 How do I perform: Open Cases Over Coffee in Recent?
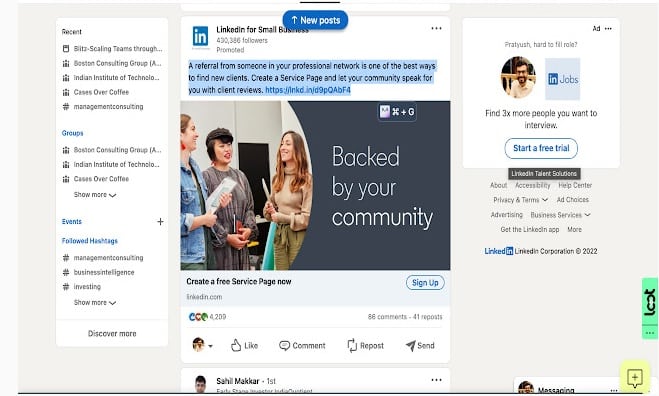coord(96,92)
